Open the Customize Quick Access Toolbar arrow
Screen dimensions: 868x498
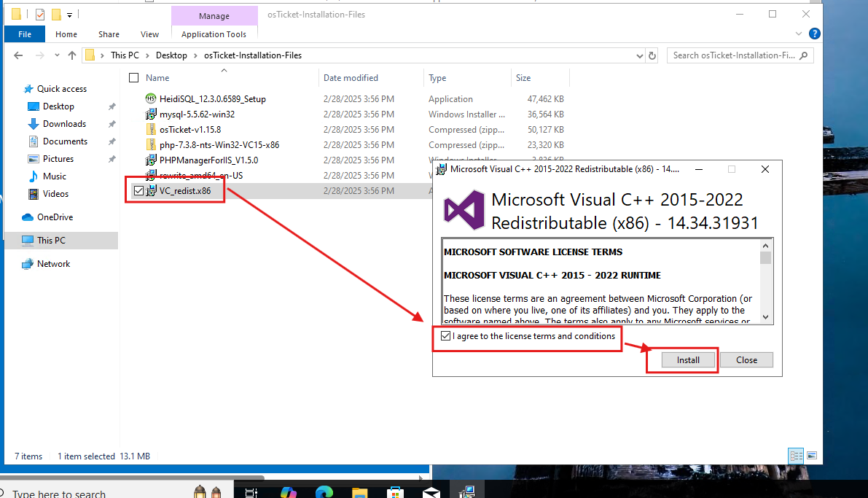(x=69, y=15)
